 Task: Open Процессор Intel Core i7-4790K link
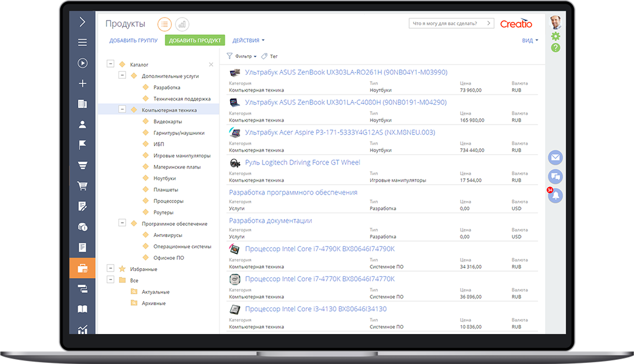pyautogui.click(x=320, y=249)
